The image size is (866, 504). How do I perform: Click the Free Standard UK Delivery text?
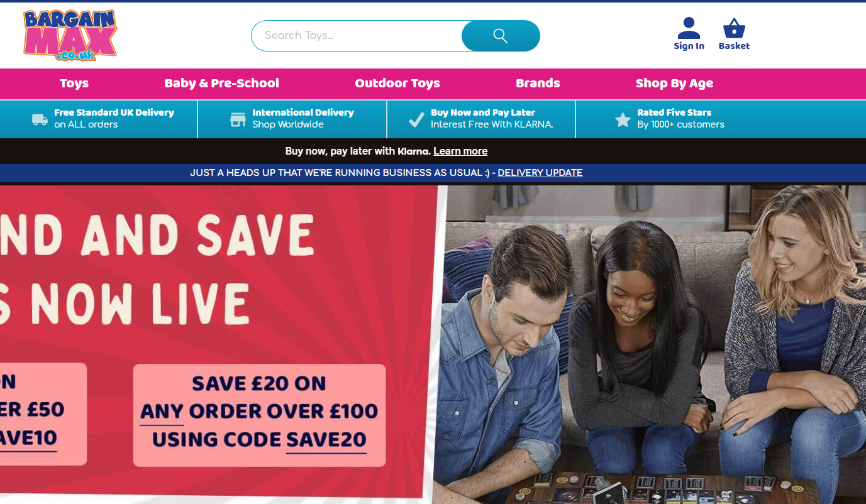pyautogui.click(x=114, y=112)
